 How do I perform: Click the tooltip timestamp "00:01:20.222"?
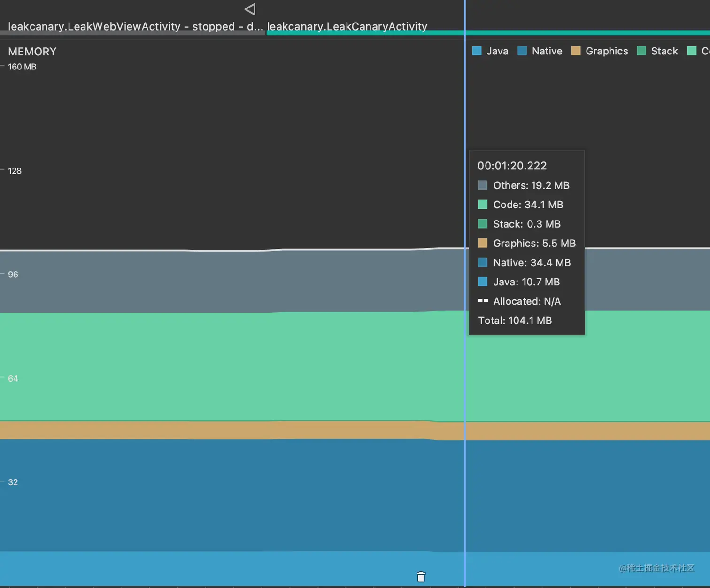512,166
